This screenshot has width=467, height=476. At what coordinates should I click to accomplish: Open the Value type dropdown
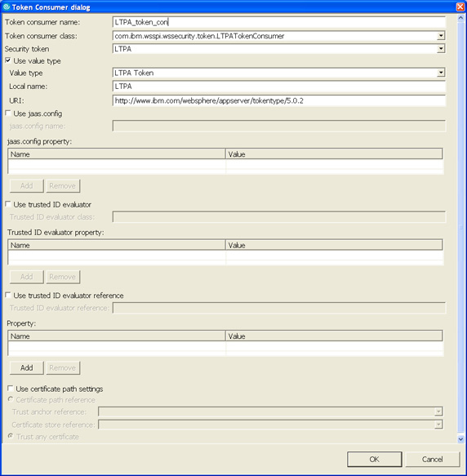pos(441,73)
